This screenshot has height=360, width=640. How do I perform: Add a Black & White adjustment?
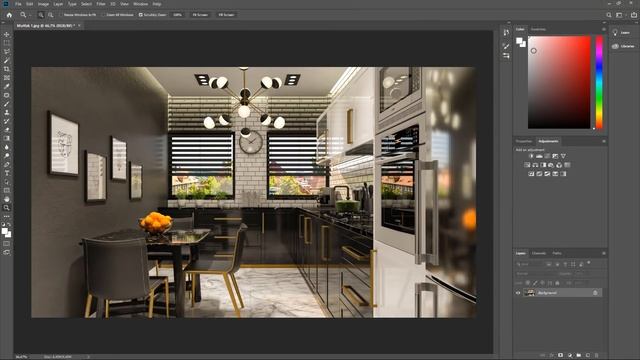point(543,165)
